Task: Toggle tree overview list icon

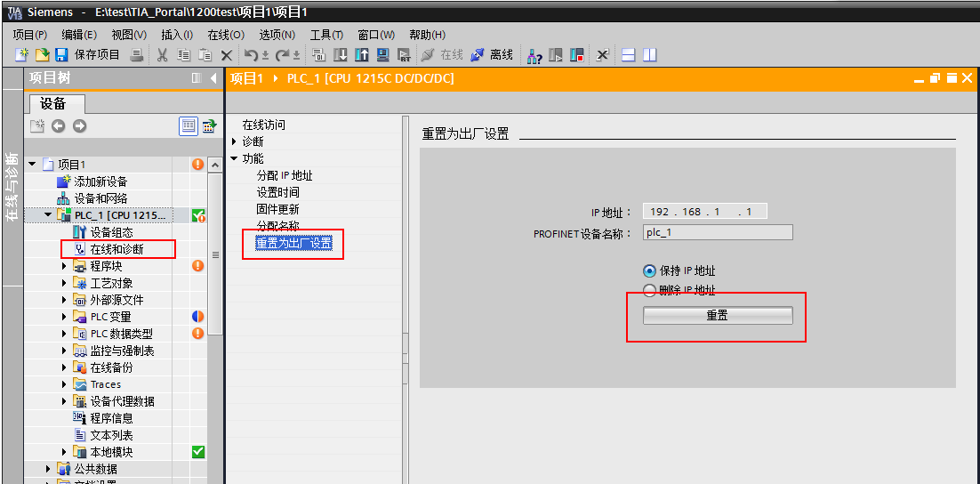Action: click(189, 125)
